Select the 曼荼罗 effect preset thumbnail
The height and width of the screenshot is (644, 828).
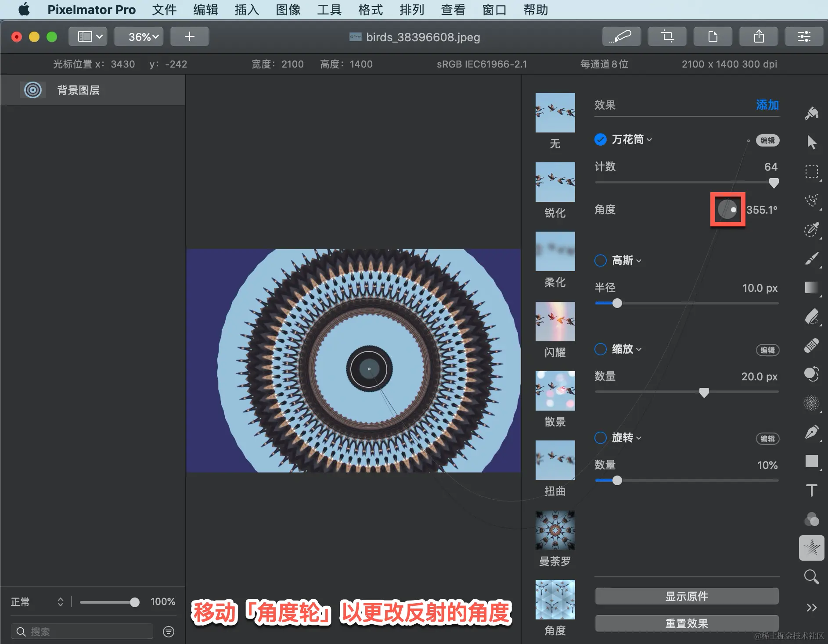pyautogui.click(x=555, y=530)
